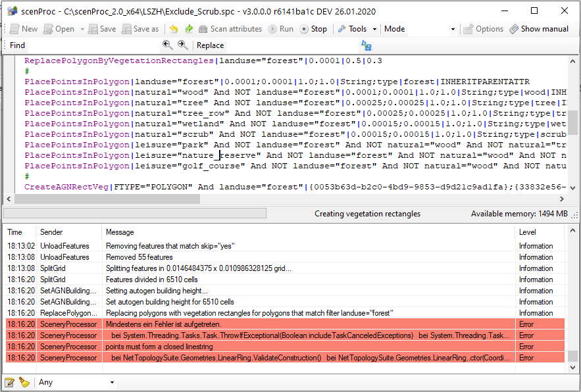Select the 'points must form a closed linestring' row
Viewport: 581px width, 392px height.
coord(286,347)
